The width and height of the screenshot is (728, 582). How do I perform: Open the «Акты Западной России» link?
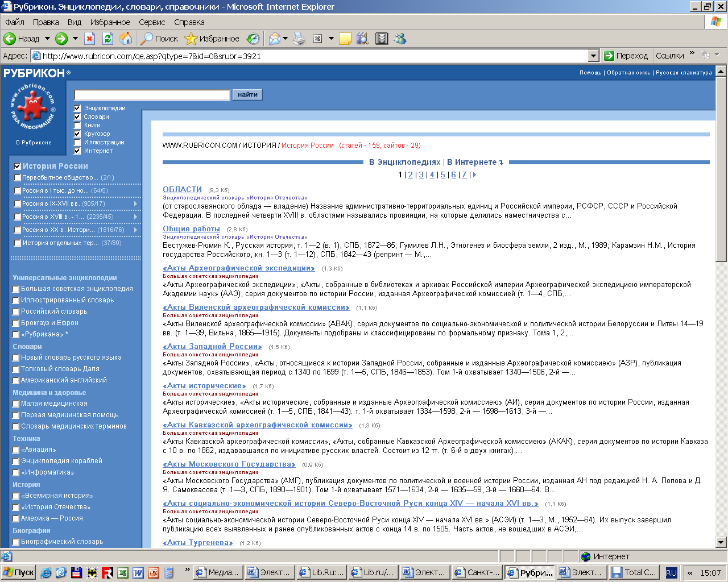pyautogui.click(x=212, y=346)
